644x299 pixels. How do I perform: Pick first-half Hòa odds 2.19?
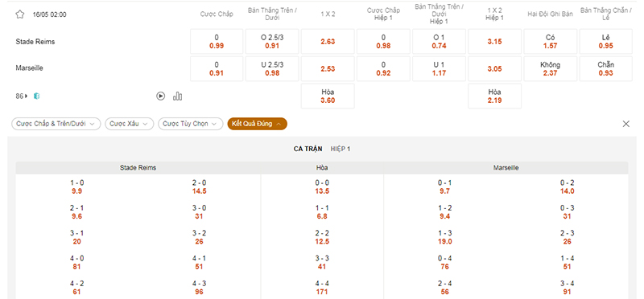[494, 96]
